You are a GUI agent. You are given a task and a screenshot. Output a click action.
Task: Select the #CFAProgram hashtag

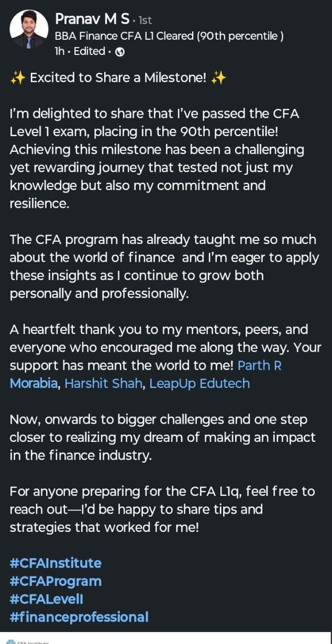click(56, 581)
